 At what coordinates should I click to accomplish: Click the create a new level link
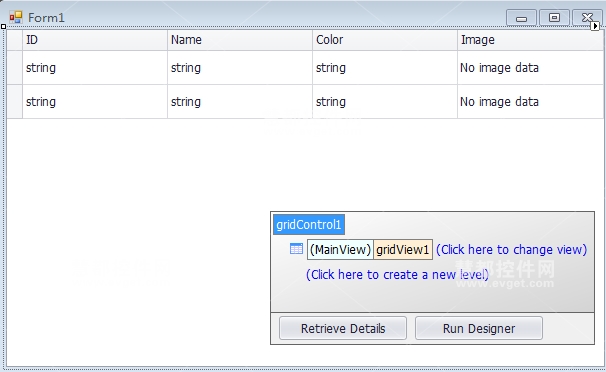397,275
